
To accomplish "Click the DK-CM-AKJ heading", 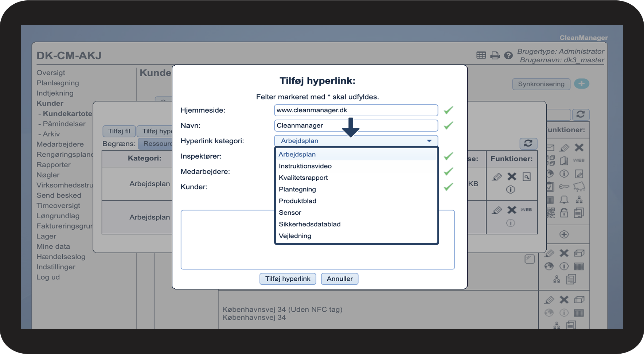I will pos(69,55).
